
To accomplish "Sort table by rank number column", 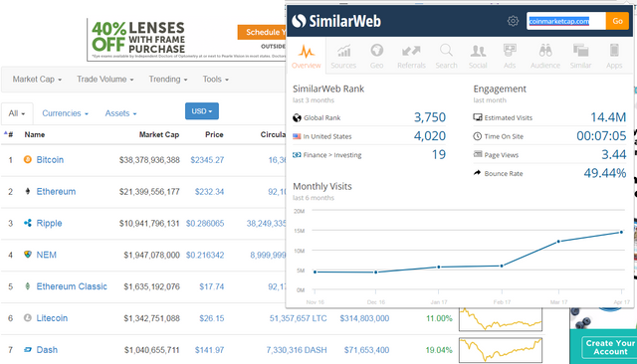I will [9, 134].
